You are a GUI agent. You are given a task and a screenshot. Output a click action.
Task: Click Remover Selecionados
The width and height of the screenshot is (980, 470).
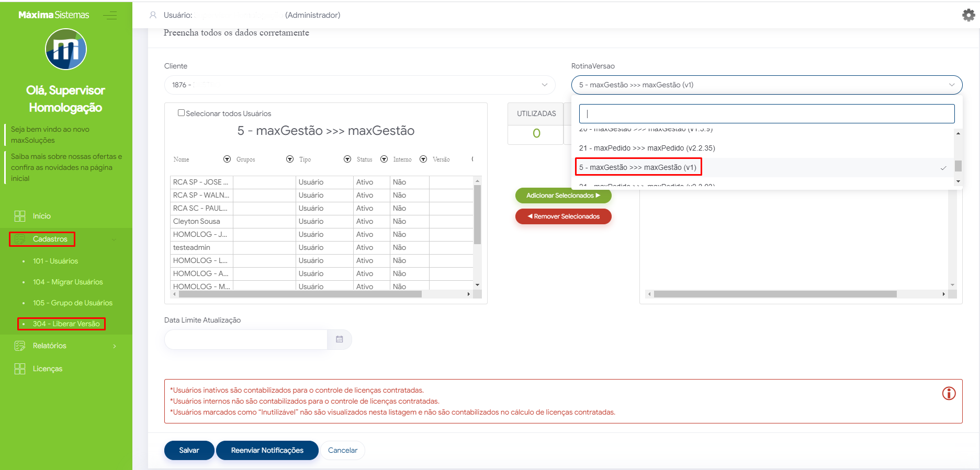pos(564,216)
